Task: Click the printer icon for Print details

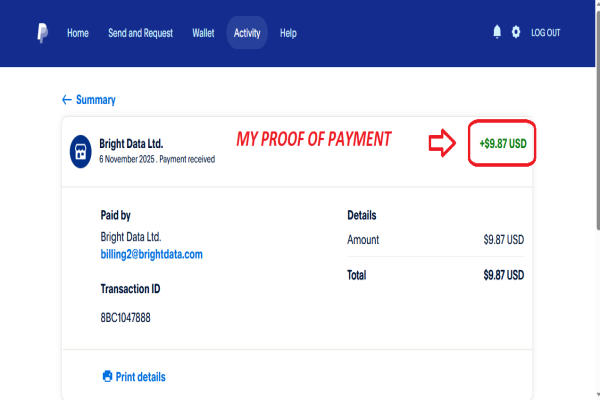Action: click(x=108, y=377)
